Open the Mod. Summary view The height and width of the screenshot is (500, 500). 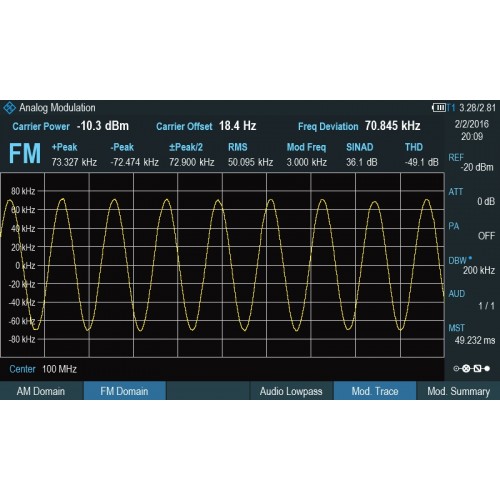tap(458, 391)
